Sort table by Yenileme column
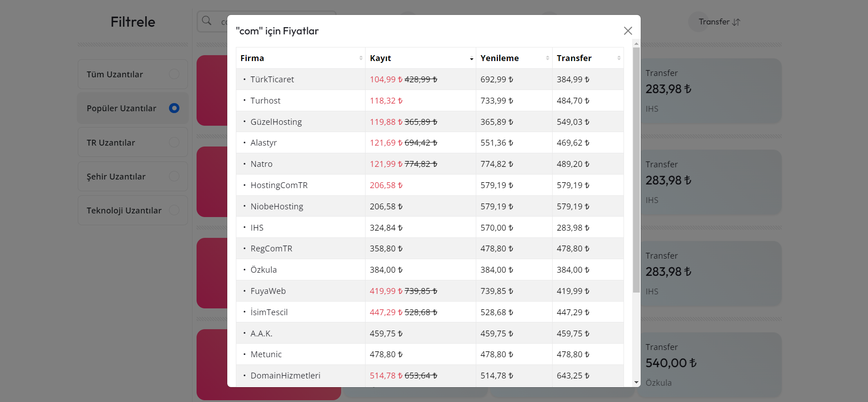The image size is (868, 402). pos(514,58)
